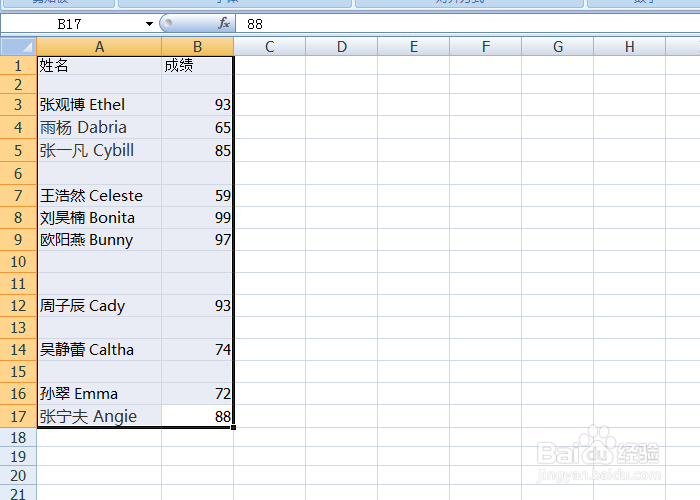Viewport: 700px width, 500px height.
Task: Click score 88 in Angie's row
Action: point(197,416)
